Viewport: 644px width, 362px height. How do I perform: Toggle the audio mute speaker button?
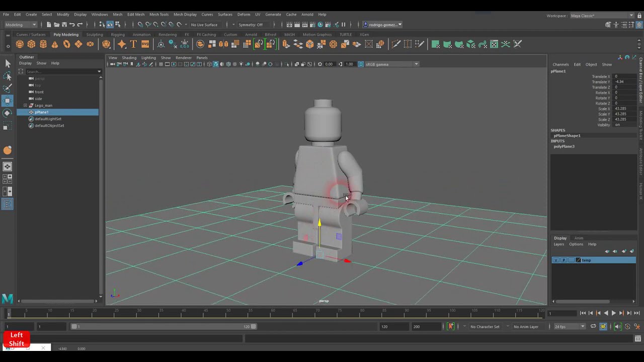coord(618,327)
